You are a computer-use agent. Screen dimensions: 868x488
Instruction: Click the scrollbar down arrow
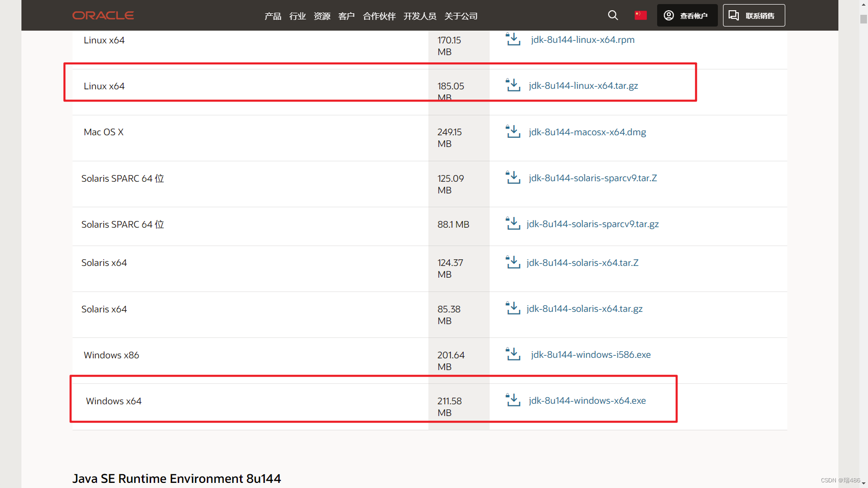(863, 483)
